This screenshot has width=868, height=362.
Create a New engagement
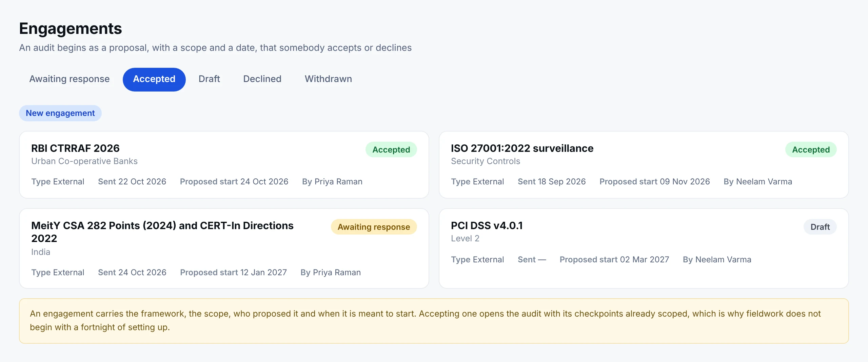(x=60, y=113)
